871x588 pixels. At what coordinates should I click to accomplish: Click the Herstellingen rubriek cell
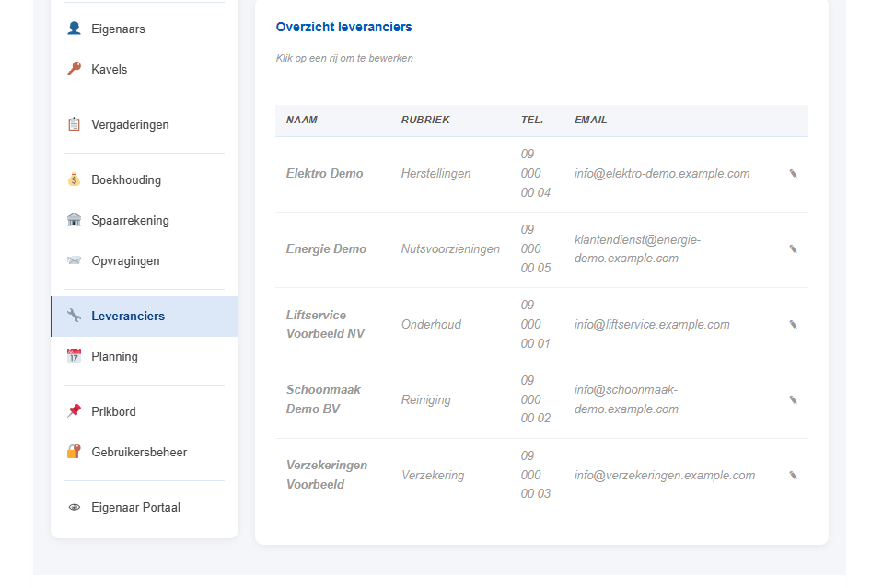pyautogui.click(x=436, y=173)
